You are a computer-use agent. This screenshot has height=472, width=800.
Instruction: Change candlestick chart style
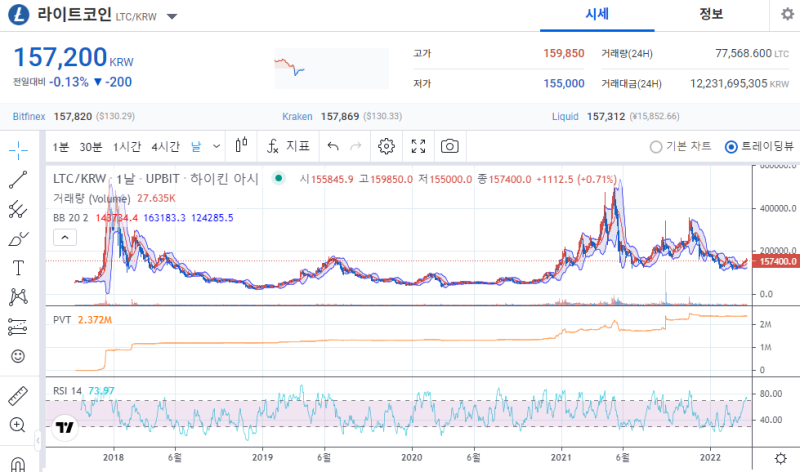(x=241, y=146)
